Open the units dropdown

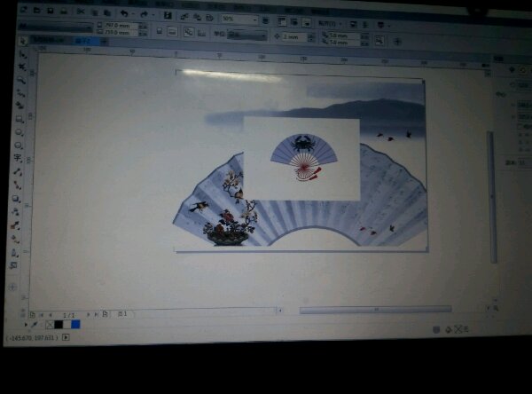pyautogui.click(x=247, y=35)
